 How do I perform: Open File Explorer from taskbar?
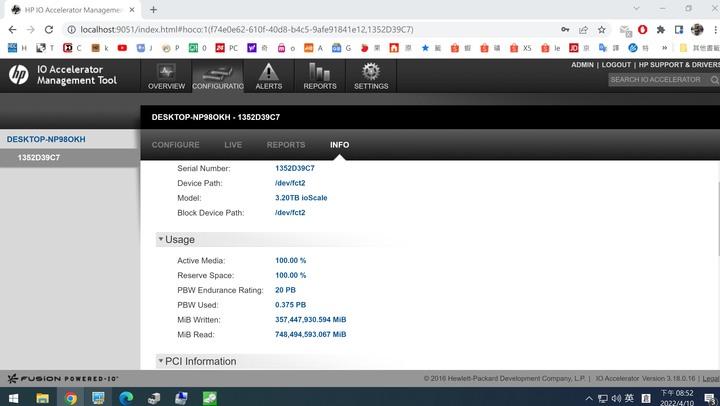(42, 398)
